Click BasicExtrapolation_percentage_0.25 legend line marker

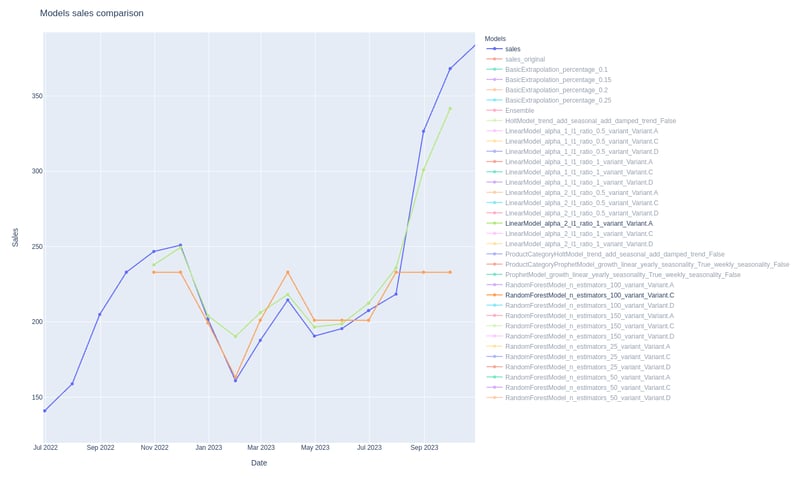(494, 100)
